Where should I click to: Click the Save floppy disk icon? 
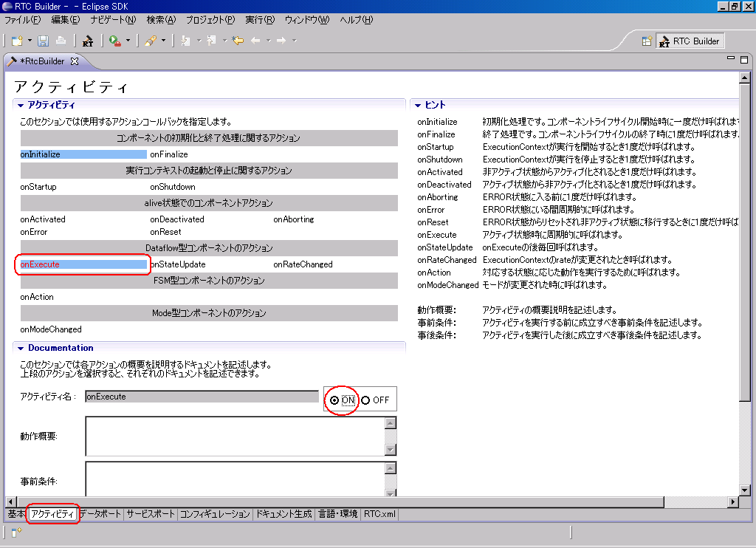click(x=44, y=41)
